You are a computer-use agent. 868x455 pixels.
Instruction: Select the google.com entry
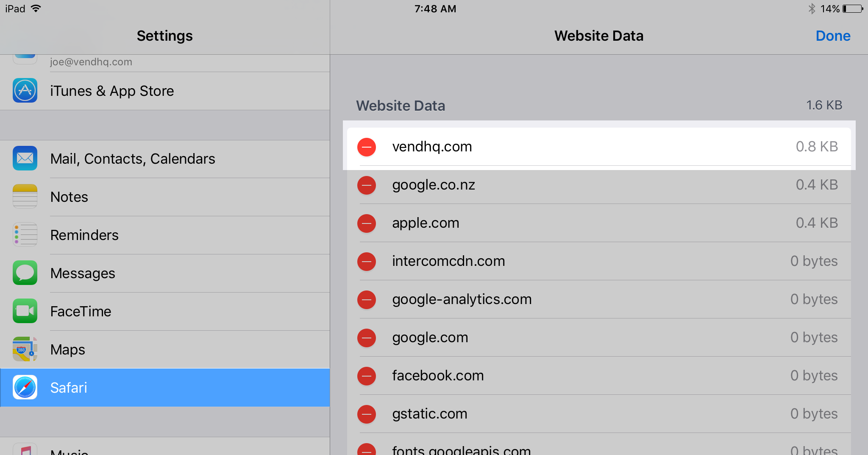[599, 338]
